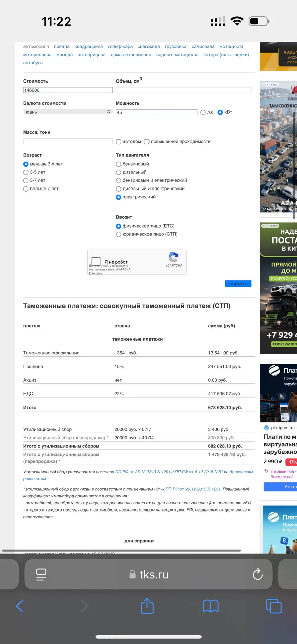
Task: Click the 'Объем, см3' input field
Action: pyautogui.click(x=183, y=90)
